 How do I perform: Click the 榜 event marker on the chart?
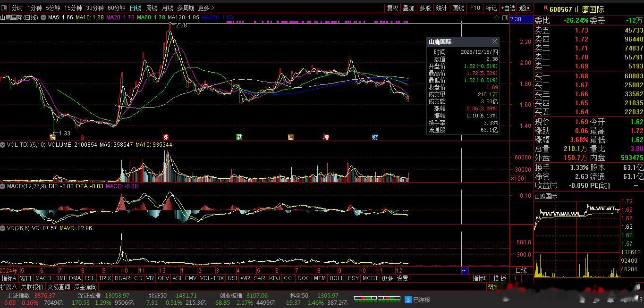(53, 137)
